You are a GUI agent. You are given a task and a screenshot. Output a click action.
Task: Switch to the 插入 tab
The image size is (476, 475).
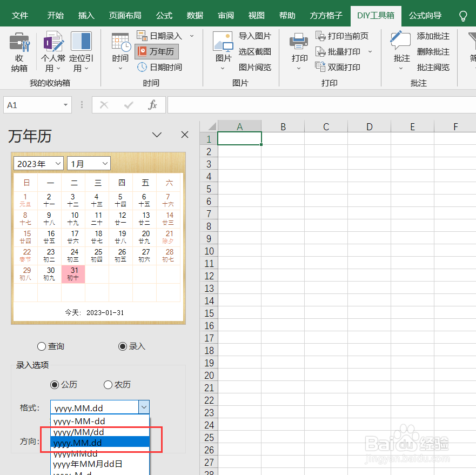click(86, 16)
